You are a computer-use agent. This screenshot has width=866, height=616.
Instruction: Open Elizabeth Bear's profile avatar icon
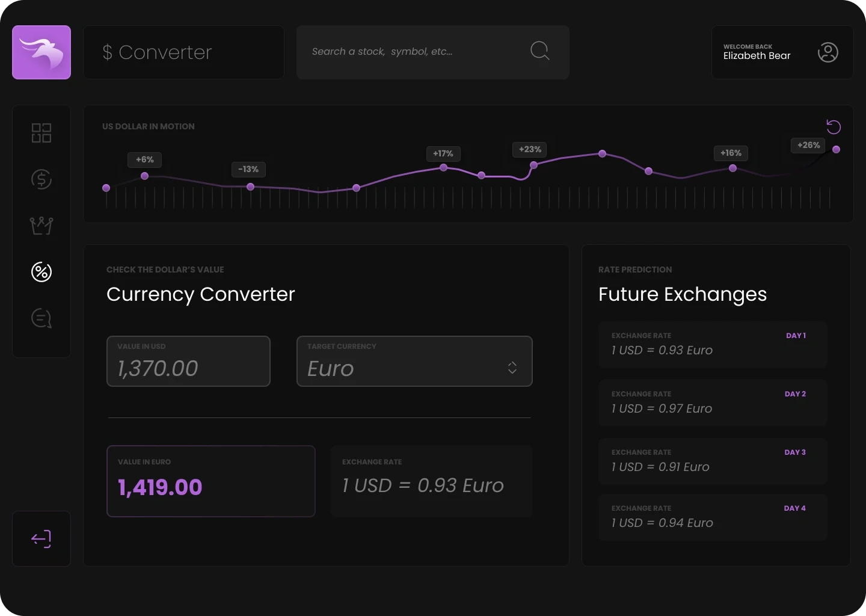[x=828, y=52]
